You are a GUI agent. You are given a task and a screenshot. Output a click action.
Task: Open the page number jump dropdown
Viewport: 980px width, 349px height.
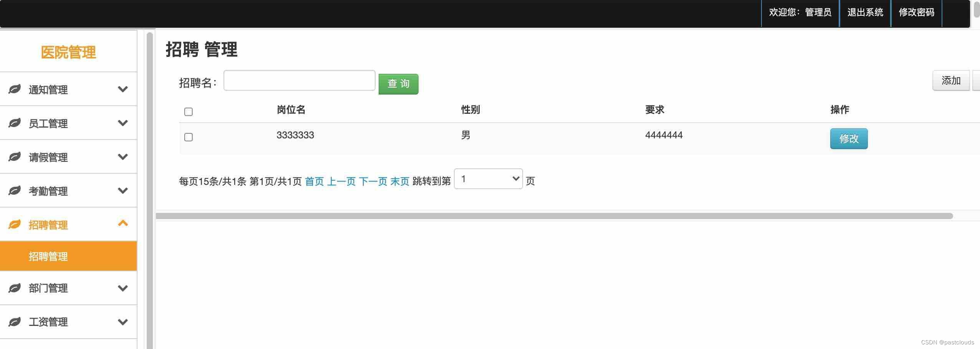(488, 179)
